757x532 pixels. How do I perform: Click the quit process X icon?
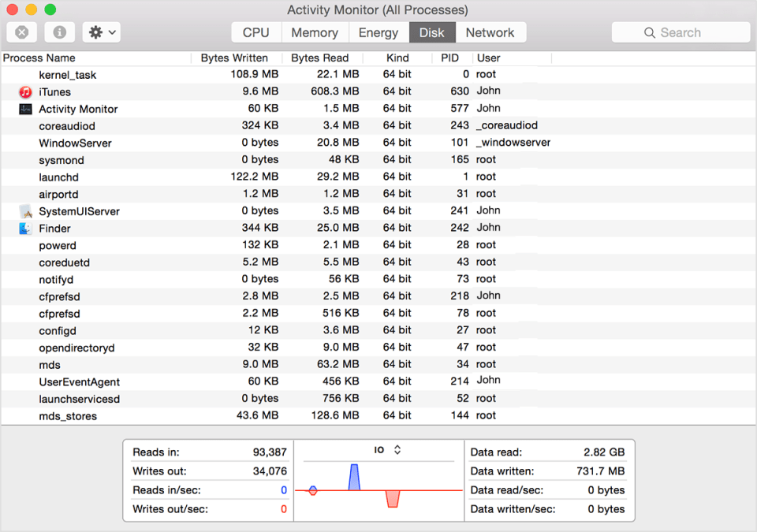pos(21,32)
